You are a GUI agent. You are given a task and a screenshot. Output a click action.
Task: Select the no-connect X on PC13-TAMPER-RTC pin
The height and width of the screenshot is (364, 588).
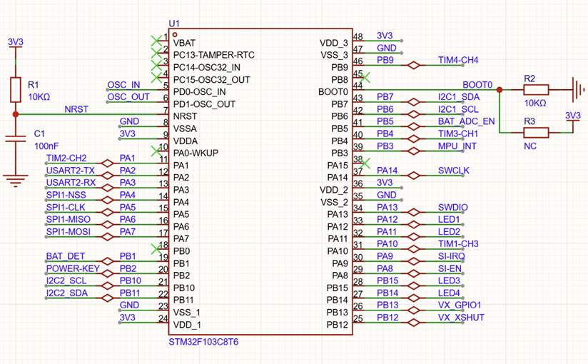tap(156, 53)
